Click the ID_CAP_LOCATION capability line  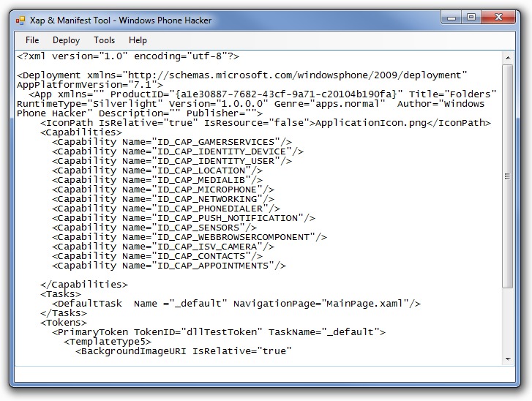157,170
